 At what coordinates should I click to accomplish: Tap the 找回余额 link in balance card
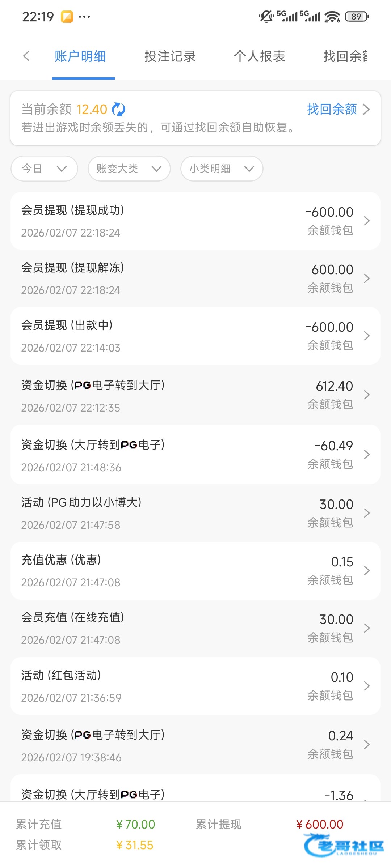tap(338, 109)
